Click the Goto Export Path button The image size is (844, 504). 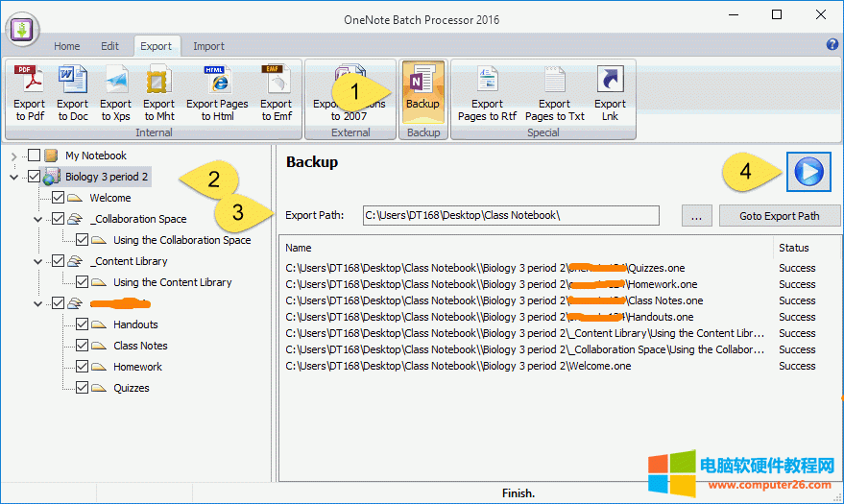point(779,216)
